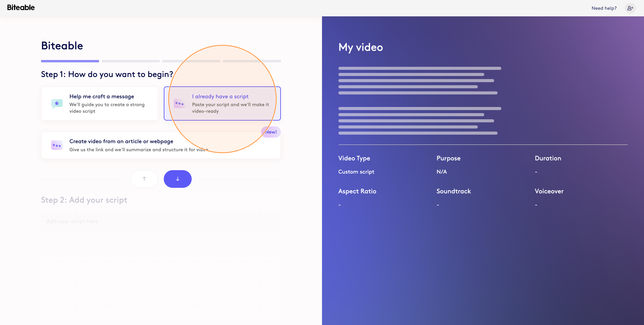Click the second progress bar segment
The height and width of the screenshot is (325, 644).
click(131, 61)
